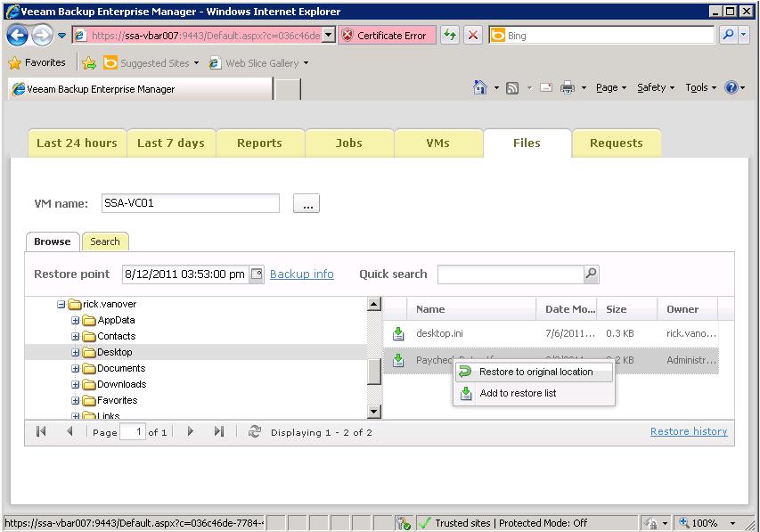
Task: Click the RSS feeds icon
Action: pyautogui.click(x=512, y=88)
